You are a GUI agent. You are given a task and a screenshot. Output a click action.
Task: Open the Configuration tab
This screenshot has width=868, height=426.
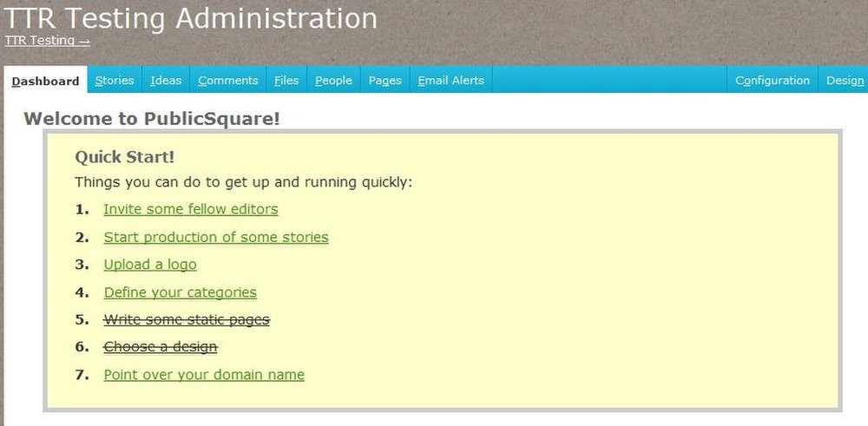coord(773,80)
